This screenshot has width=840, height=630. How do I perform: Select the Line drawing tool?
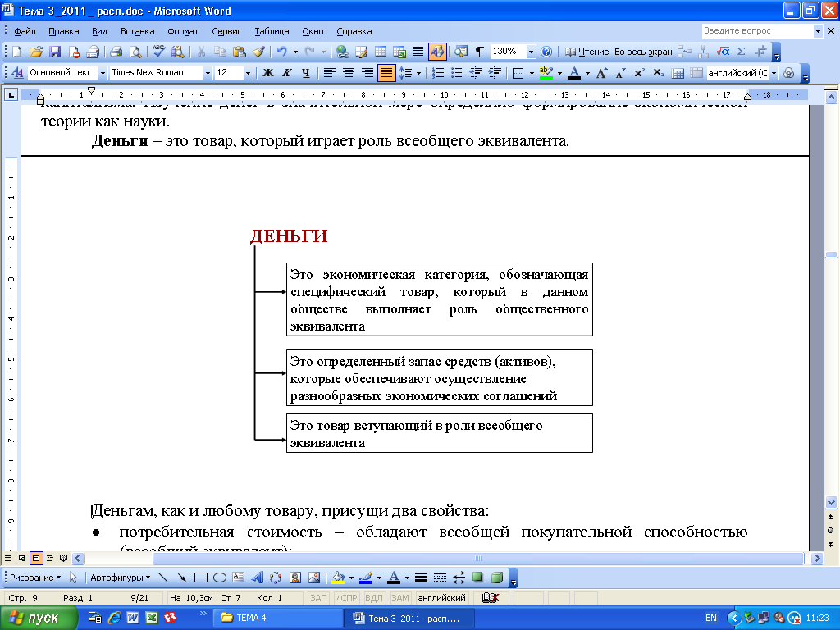tap(163, 577)
